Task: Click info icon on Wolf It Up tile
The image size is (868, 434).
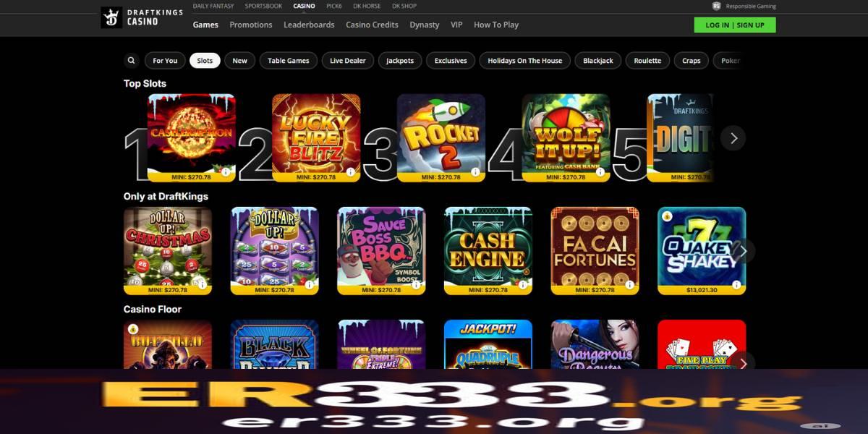Action: tap(600, 172)
